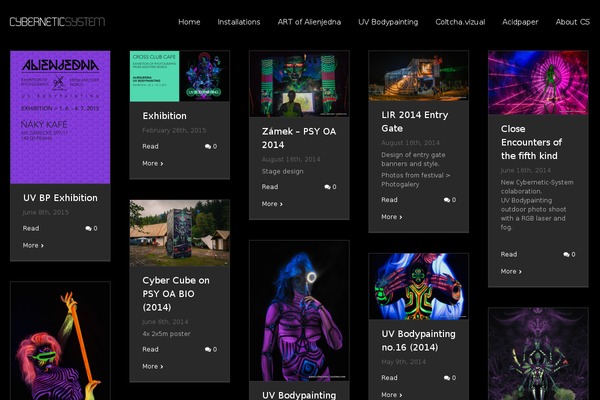Open the UV Bodypainting title below purple woman
The width and height of the screenshot is (600, 400).
coord(299,395)
